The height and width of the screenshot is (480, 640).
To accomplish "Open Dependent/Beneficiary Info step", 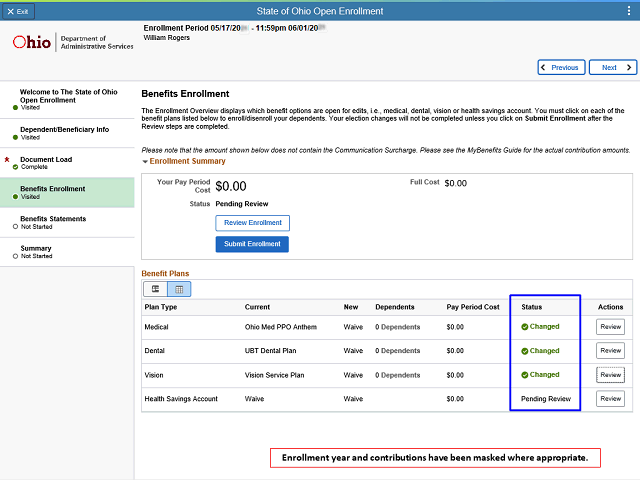I will pos(67,133).
